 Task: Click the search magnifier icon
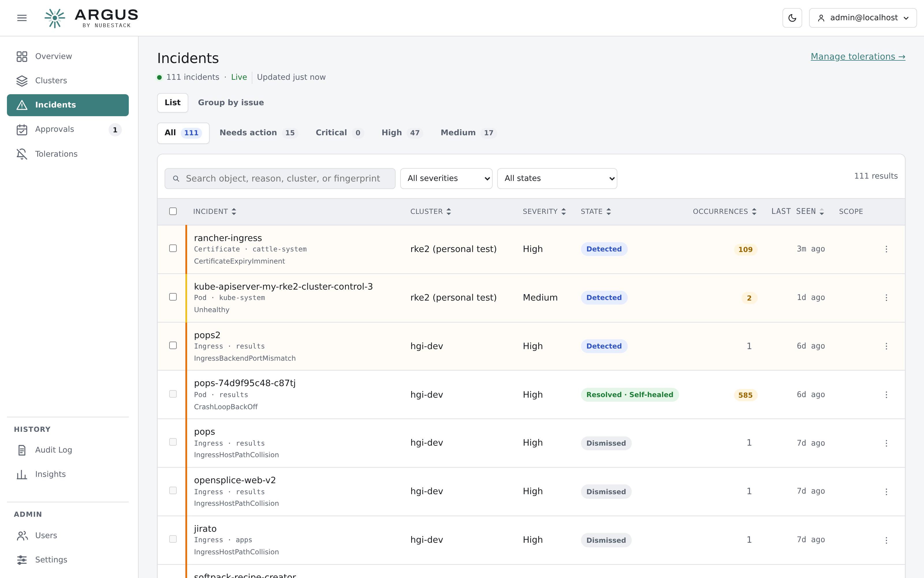(x=176, y=179)
